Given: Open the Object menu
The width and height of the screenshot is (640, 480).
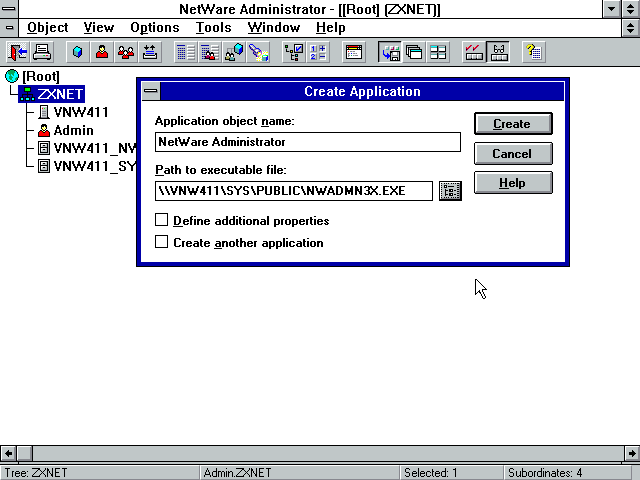Looking at the screenshot, I should pyautogui.click(x=47, y=28).
